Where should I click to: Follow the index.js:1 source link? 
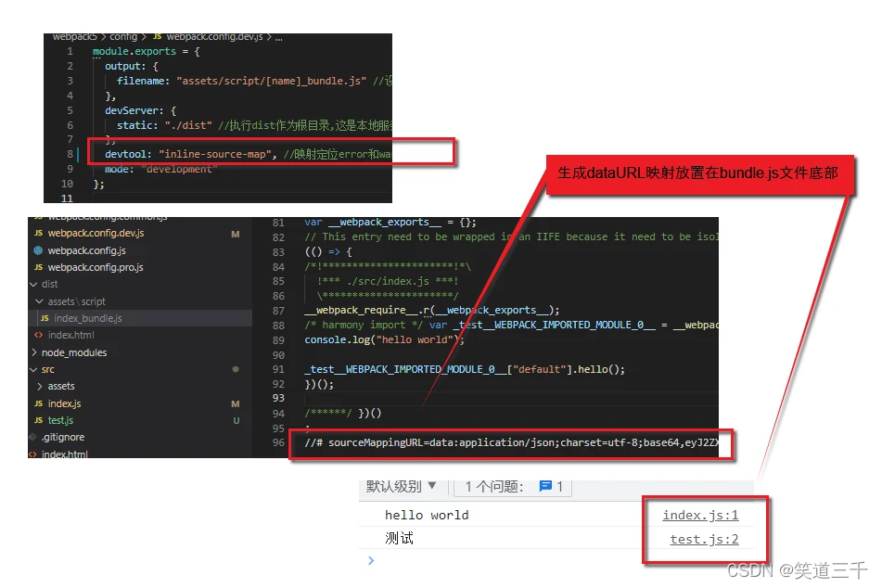pyautogui.click(x=700, y=515)
